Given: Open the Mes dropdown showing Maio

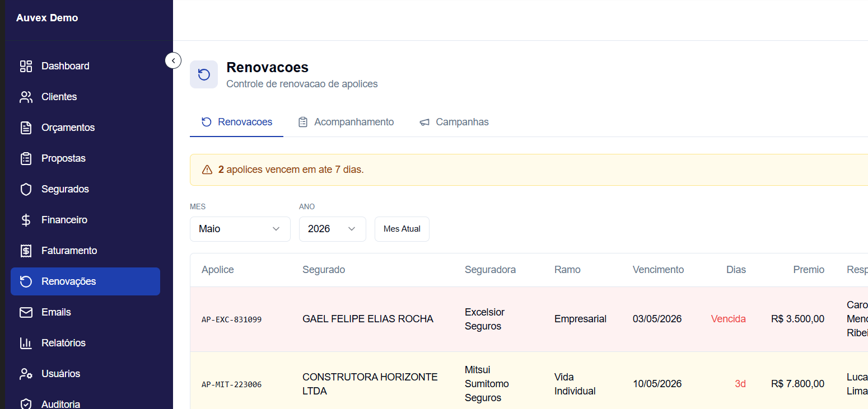Looking at the screenshot, I should 240,229.
